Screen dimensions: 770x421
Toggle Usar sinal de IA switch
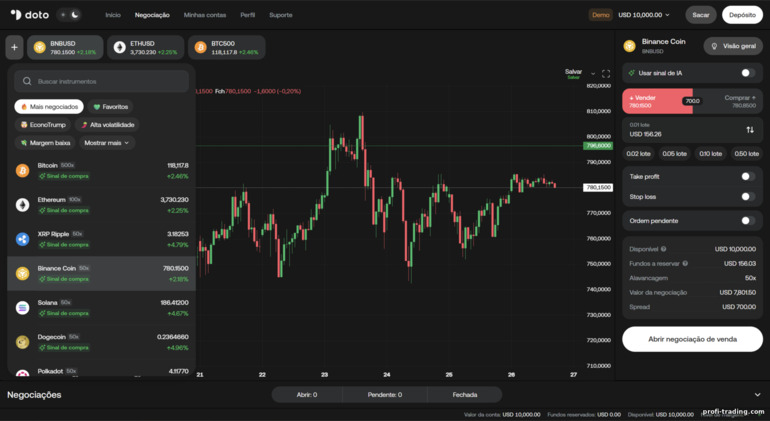(x=748, y=73)
